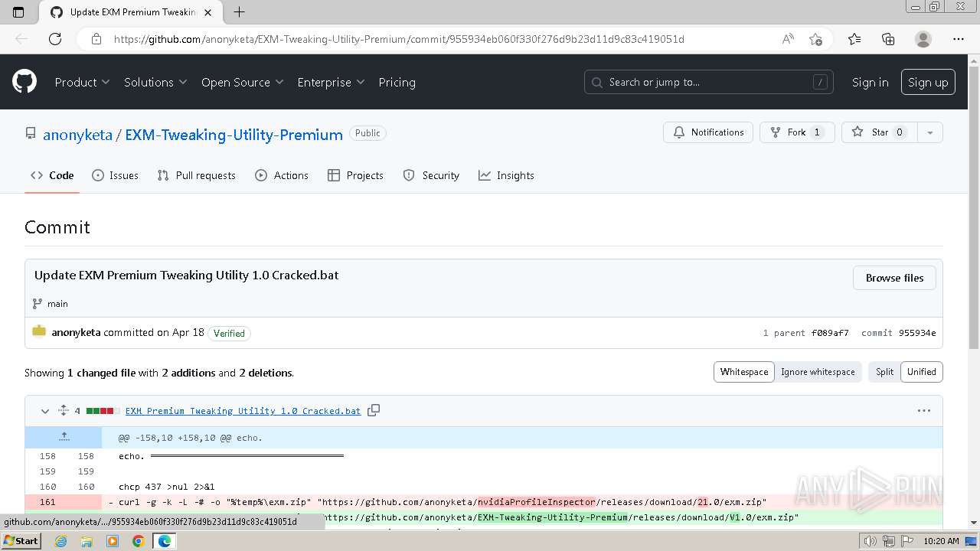
Task: View site information lock icon
Action: [96, 39]
